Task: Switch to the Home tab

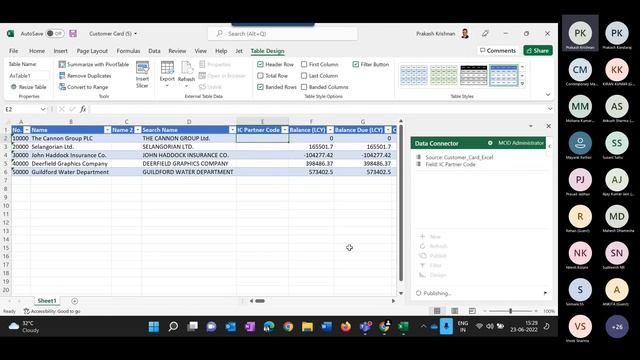Action: click(x=37, y=51)
